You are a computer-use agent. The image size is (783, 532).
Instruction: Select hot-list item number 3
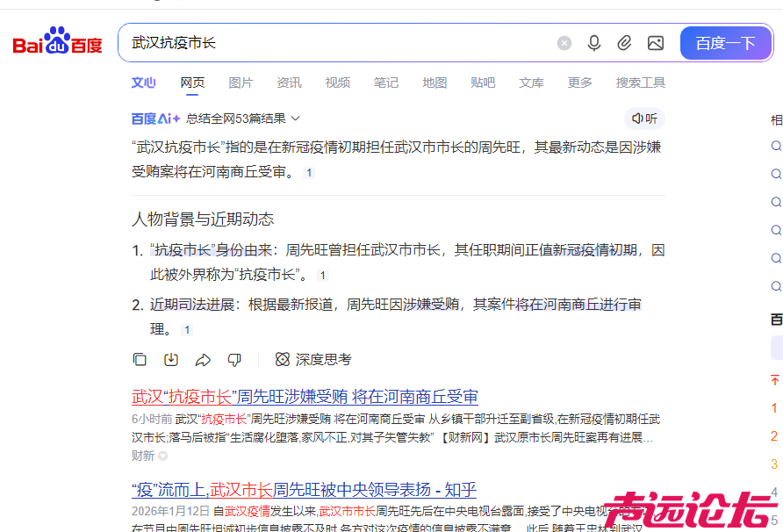click(774, 464)
